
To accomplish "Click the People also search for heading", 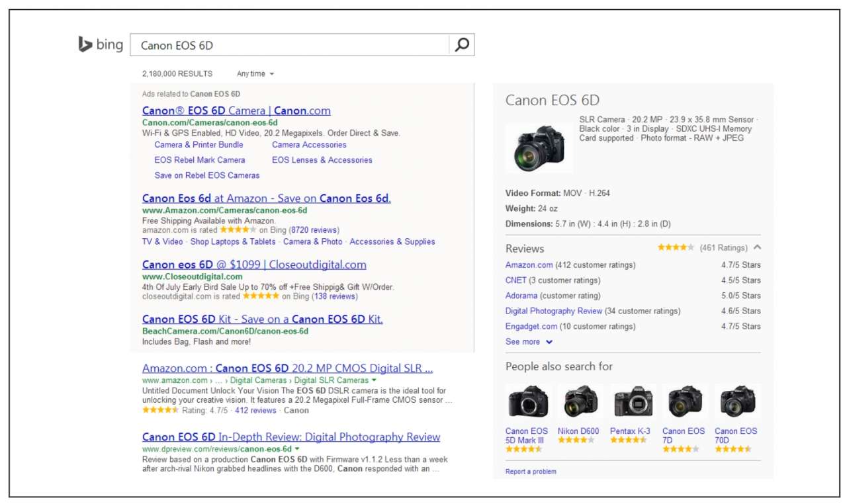I will pyautogui.click(x=559, y=366).
